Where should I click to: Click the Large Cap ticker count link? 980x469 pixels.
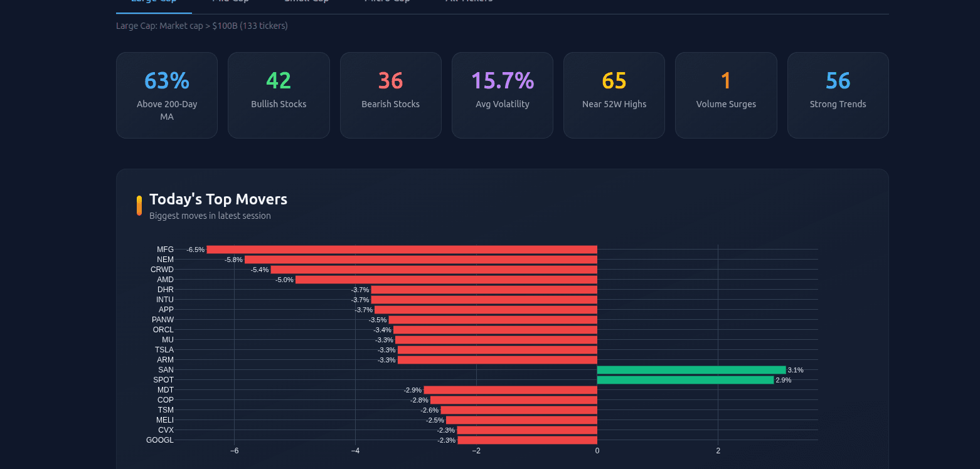[x=201, y=26]
